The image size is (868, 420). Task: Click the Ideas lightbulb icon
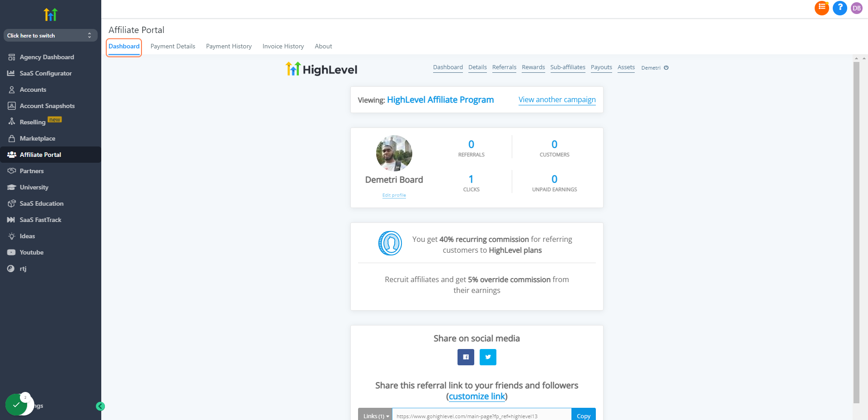pos(12,236)
